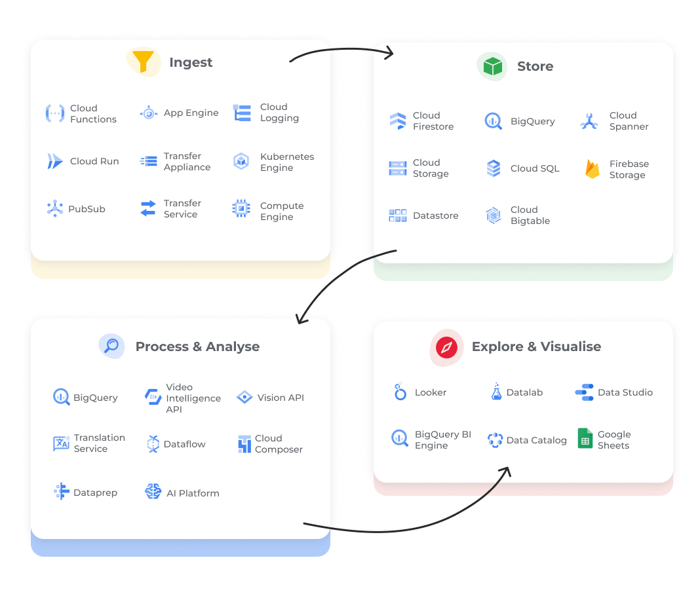Click the 'Cloud Bigtable' label
Viewport: 700px width, 615px height.
(x=530, y=215)
